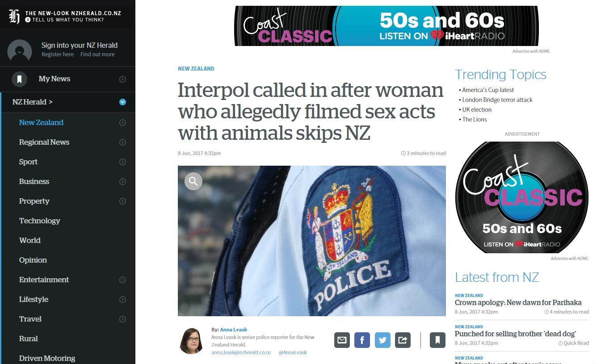The width and height of the screenshot is (605, 364).
Task: Open the more share options icon
Action: 403,340
